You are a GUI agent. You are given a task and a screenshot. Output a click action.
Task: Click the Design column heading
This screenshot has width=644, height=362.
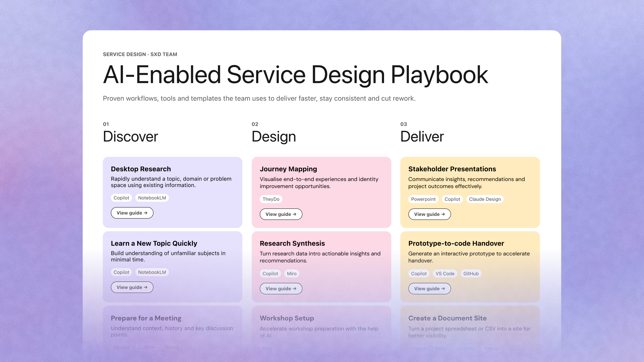tap(274, 136)
